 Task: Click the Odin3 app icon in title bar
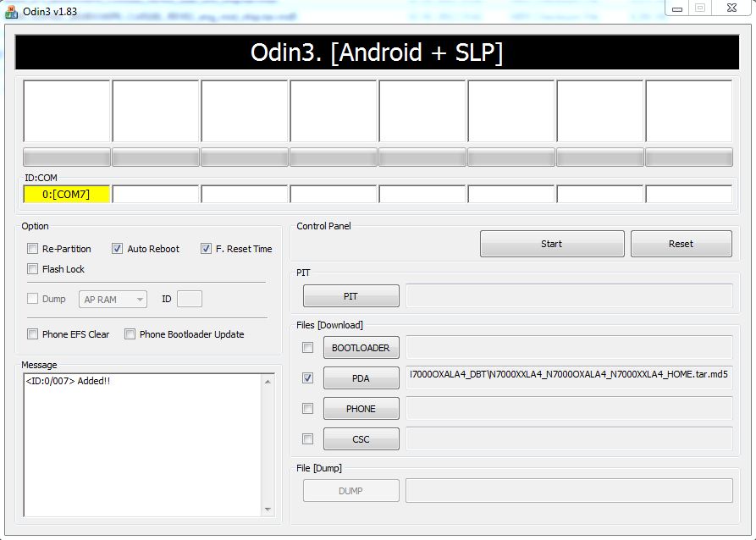pos(11,11)
